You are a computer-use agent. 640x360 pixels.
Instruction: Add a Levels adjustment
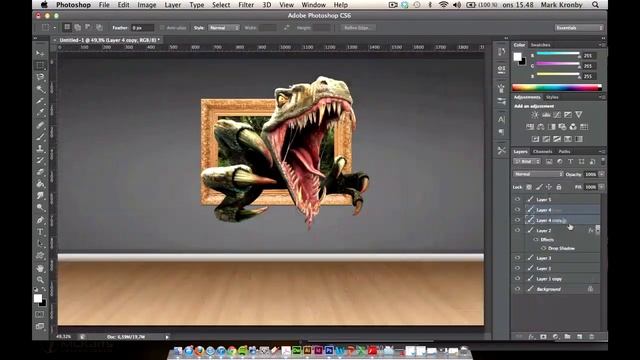pos(546,115)
